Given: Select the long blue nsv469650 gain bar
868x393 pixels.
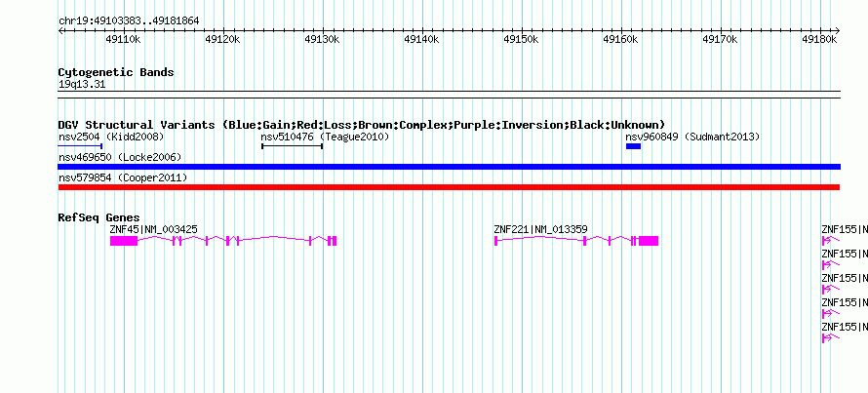Looking at the screenshot, I should [450, 167].
